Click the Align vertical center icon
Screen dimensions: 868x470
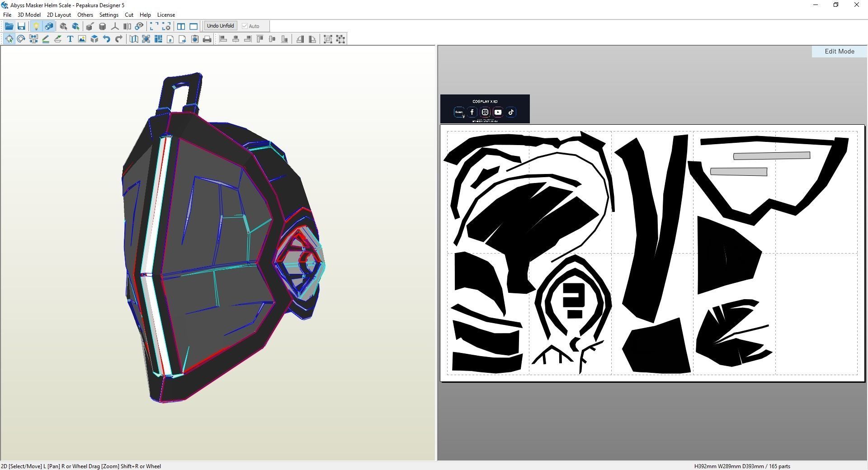272,39
